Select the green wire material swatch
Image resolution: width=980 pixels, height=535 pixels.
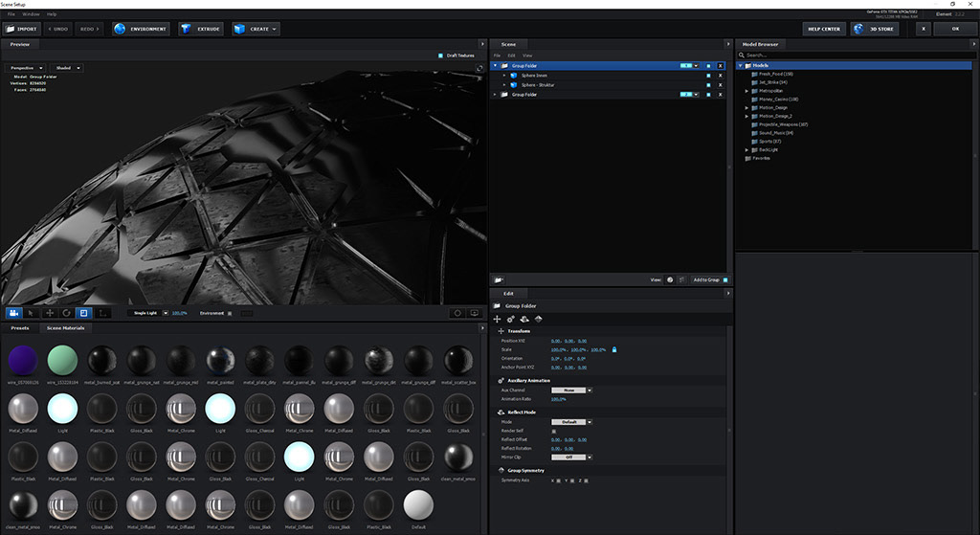pyautogui.click(x=62, y=361)
